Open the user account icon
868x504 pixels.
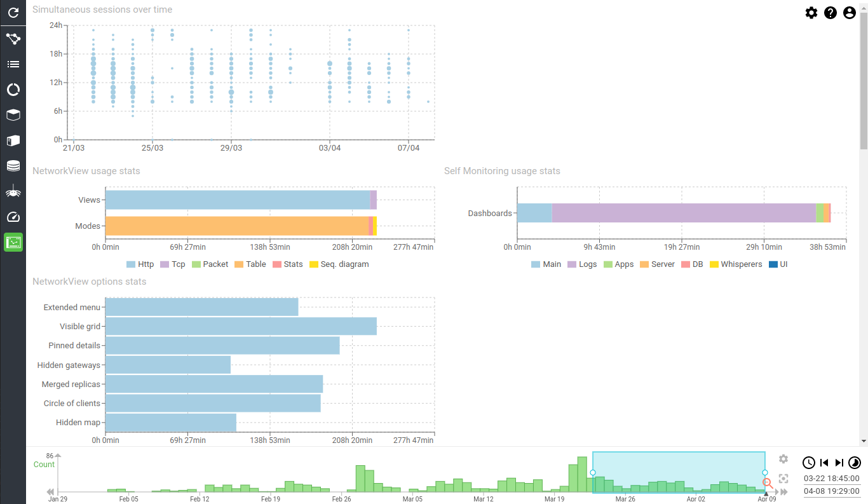(850, 13)
